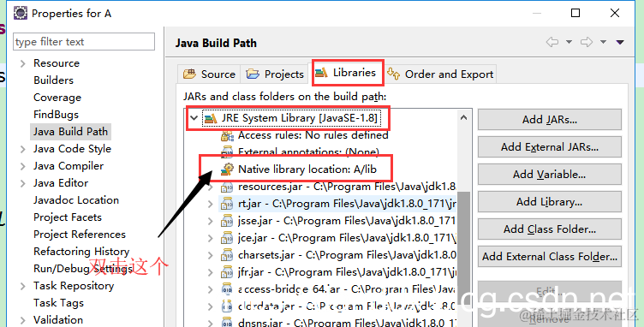Select Native library location: A/lib row
Viewport: 644px width, 327px height.
pyautogui.click(x=299, y=169)
